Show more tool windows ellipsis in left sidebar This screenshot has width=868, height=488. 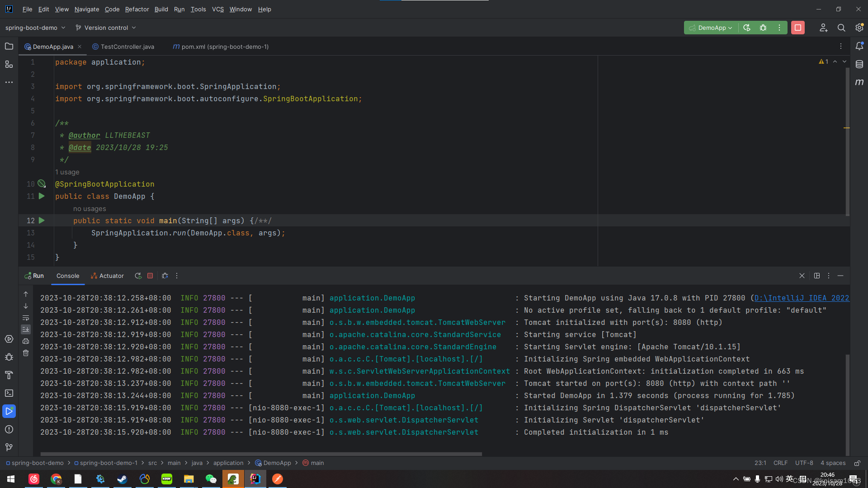coord(9,82)
